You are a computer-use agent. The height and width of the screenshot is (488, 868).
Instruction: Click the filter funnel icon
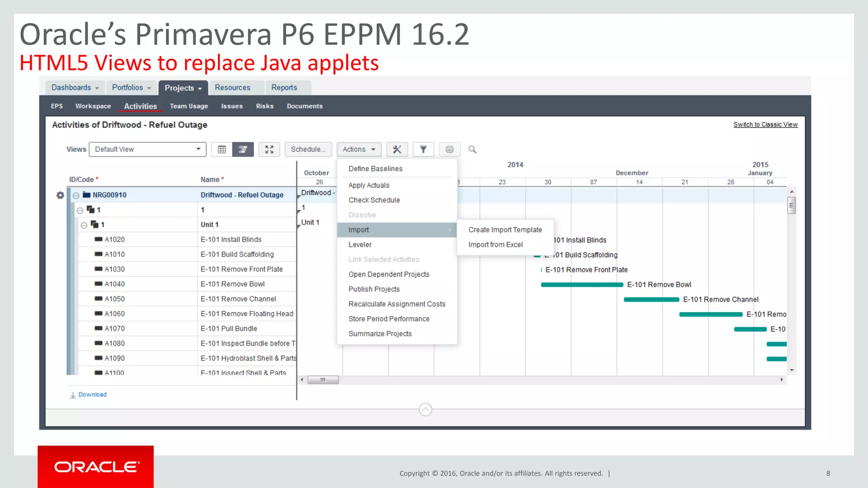[x=423, y=149]
